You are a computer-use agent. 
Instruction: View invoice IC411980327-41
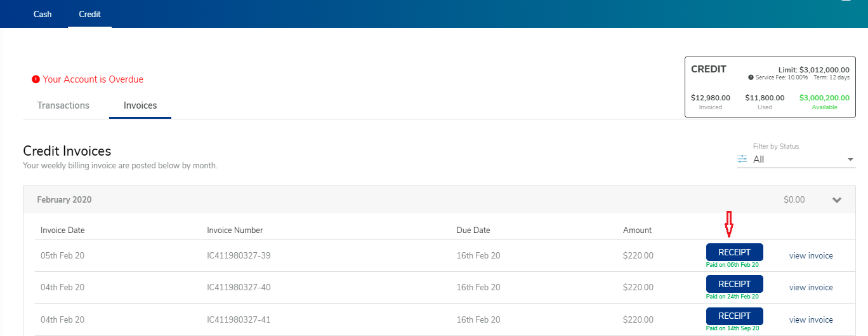click(811, 319)
